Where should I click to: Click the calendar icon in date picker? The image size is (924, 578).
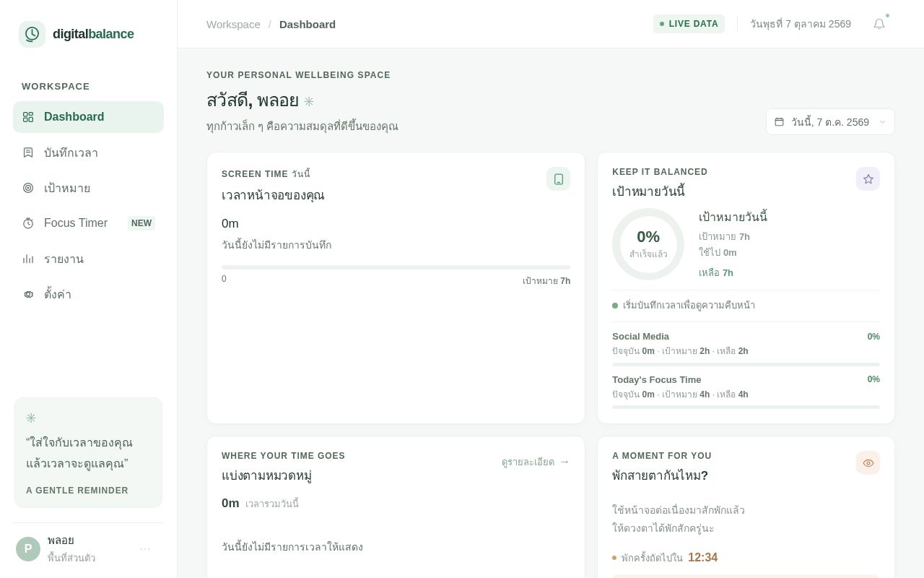pos(779,122)
